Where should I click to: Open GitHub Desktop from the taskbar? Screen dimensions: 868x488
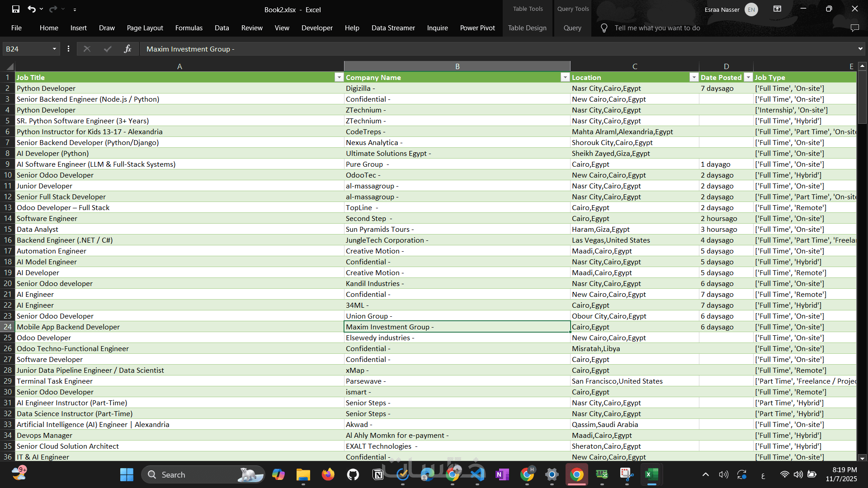pos(353,474)
